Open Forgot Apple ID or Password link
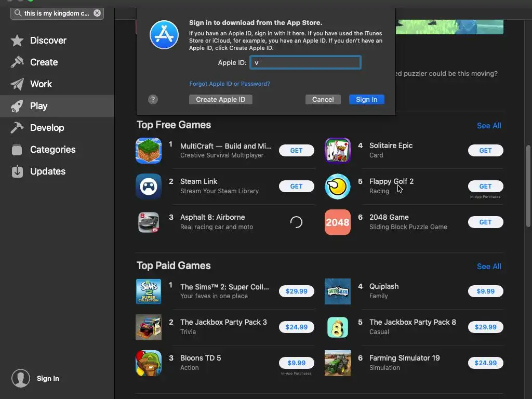This screenshot has height=399, width=532. [x=230, y=84]
